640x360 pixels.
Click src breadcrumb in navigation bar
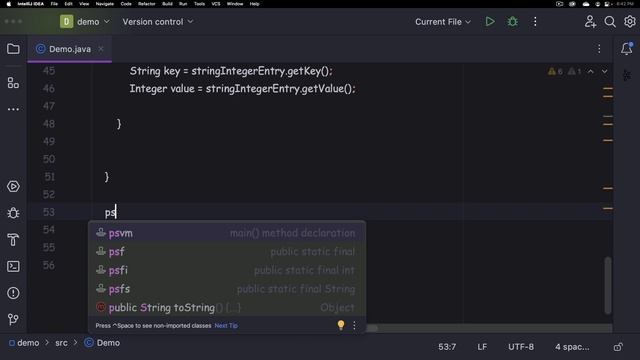coord(61,343)
